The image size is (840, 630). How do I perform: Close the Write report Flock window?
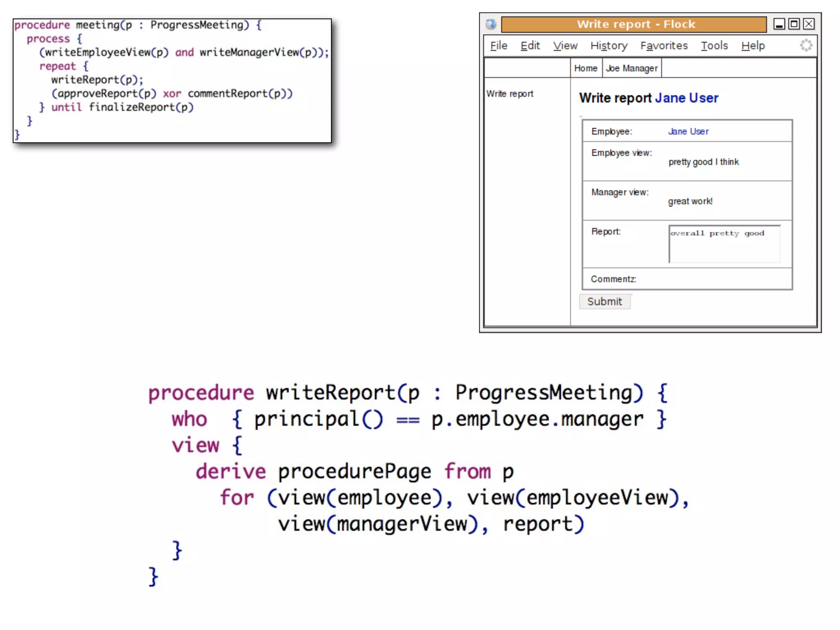click(809, 24)
